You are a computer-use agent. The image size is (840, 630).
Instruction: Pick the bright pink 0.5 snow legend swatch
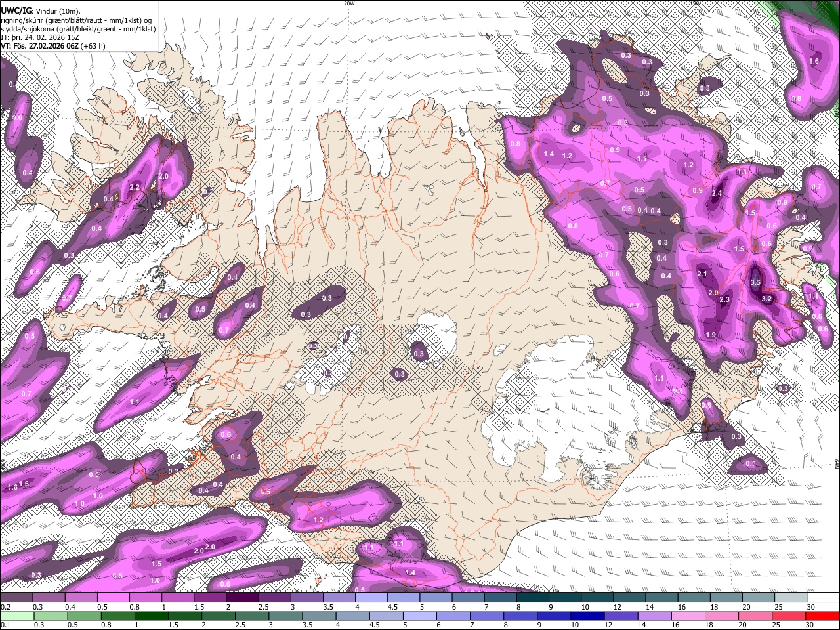tap(113, 598)
